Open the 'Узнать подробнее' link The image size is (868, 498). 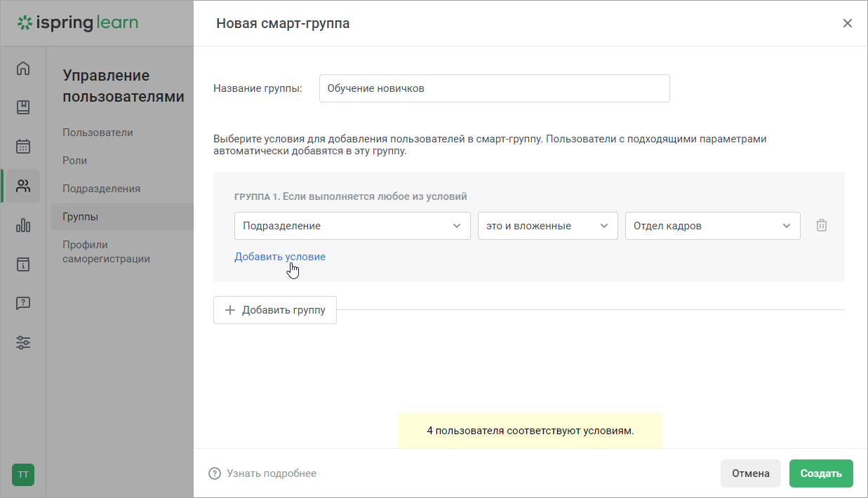coord(272,473)
